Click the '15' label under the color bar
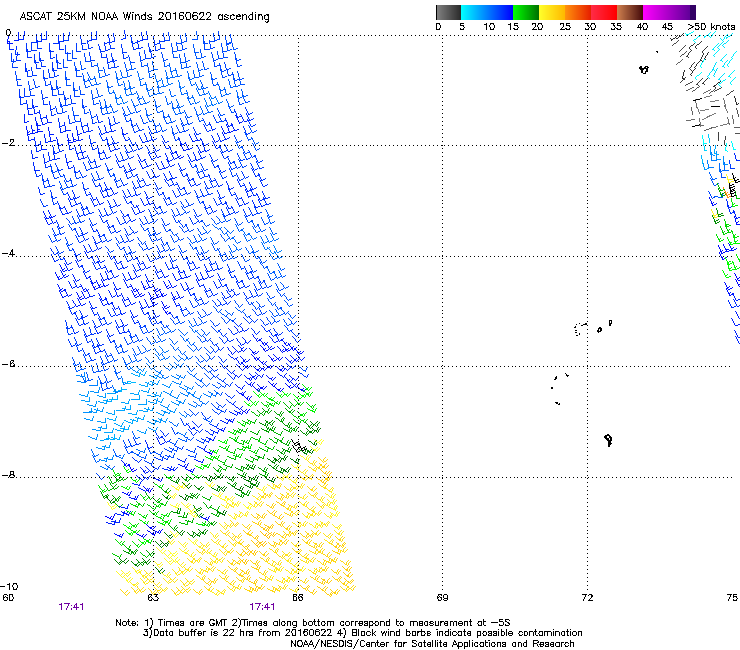This screenshot has width=740, height=650. [x=513, y=27]
